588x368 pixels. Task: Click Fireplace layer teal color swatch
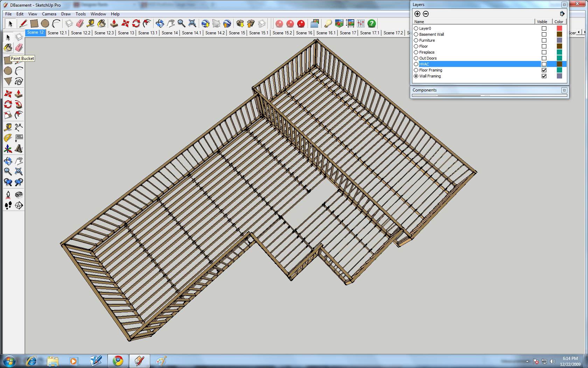[559, 52]
